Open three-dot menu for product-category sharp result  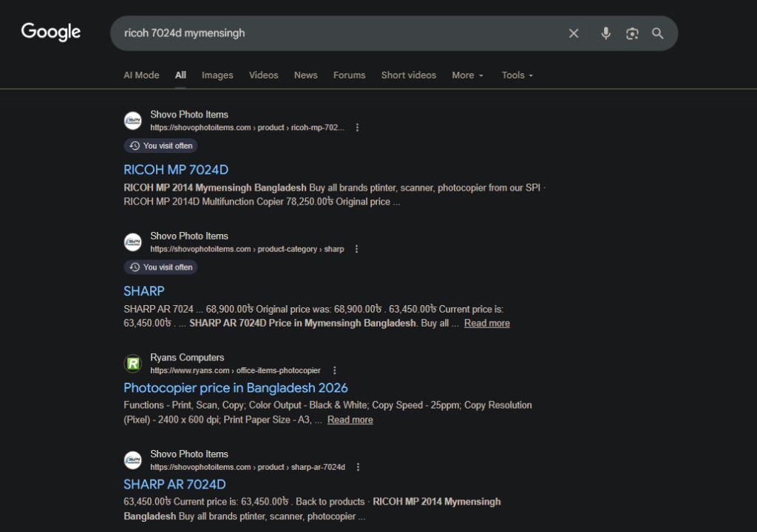357,249
